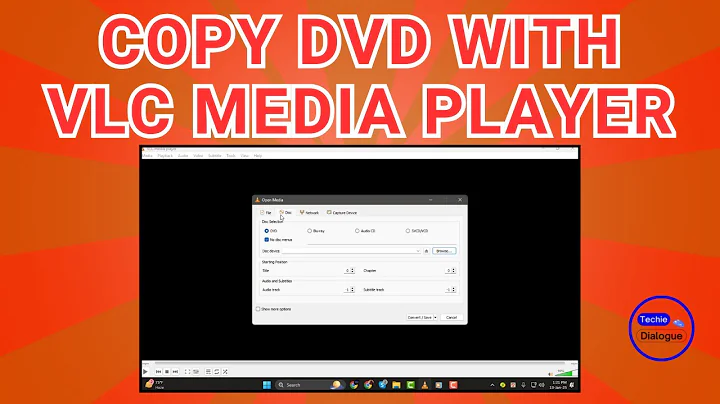Click the previous media button
Image resolution: width=720 pixels, height=404 pixels.
click(x=158, y=371)
